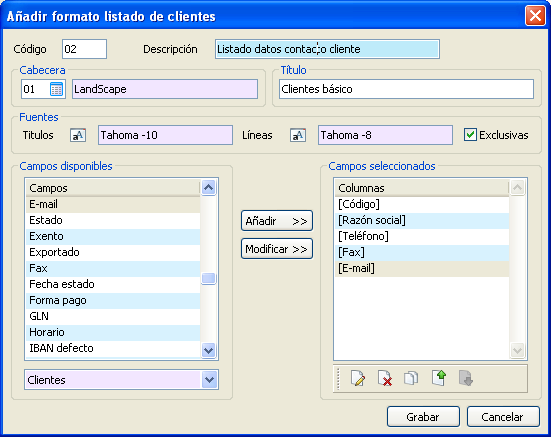This screenshot has width=551, height=437.
Task: Select [Teléfono] column row
Action: click(x=422, y=236)
